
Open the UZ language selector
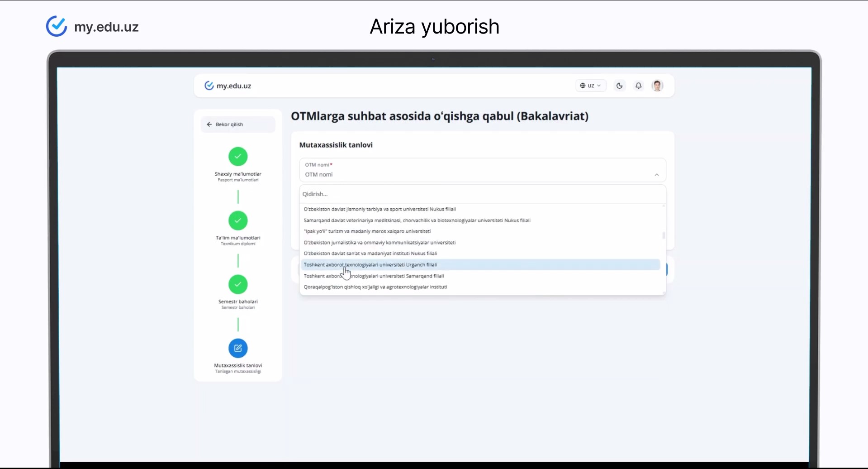click(591, 86)
